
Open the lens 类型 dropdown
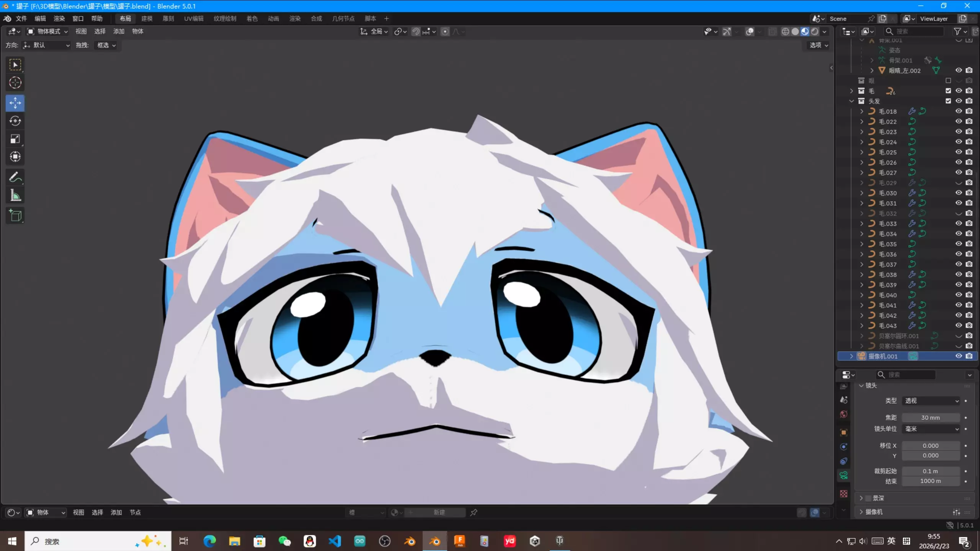[x=931, y=401]
